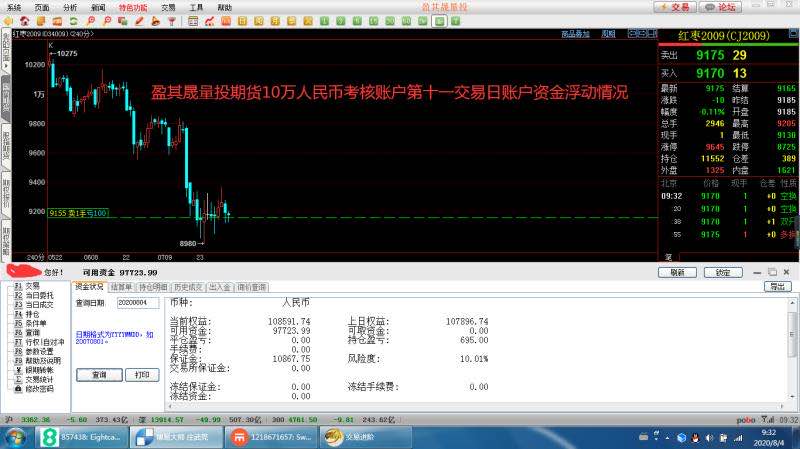Click the 周期 link above the chart
Image resolution: width=800 pixels, height=449 pixels.
[608, 34]
